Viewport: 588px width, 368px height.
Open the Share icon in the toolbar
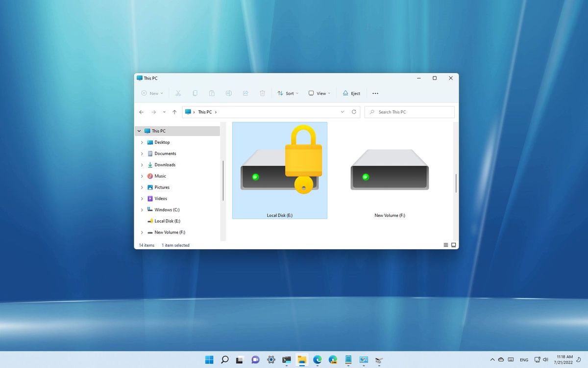[245, 93]
